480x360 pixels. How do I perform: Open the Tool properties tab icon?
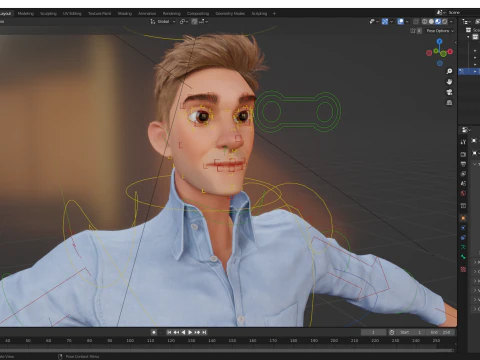463,142
